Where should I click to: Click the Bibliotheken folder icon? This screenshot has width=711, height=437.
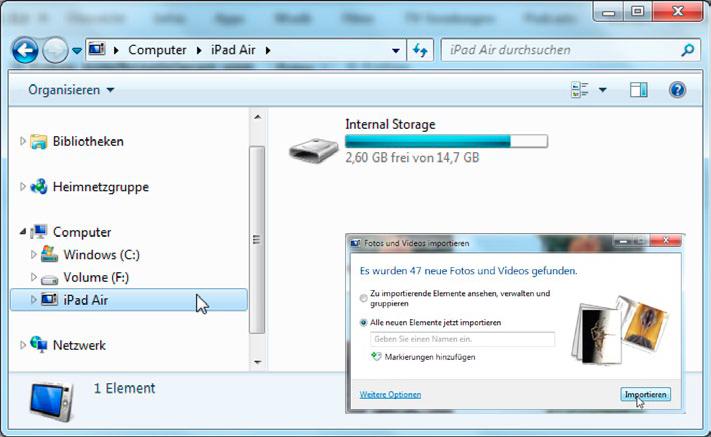point(39,142)
